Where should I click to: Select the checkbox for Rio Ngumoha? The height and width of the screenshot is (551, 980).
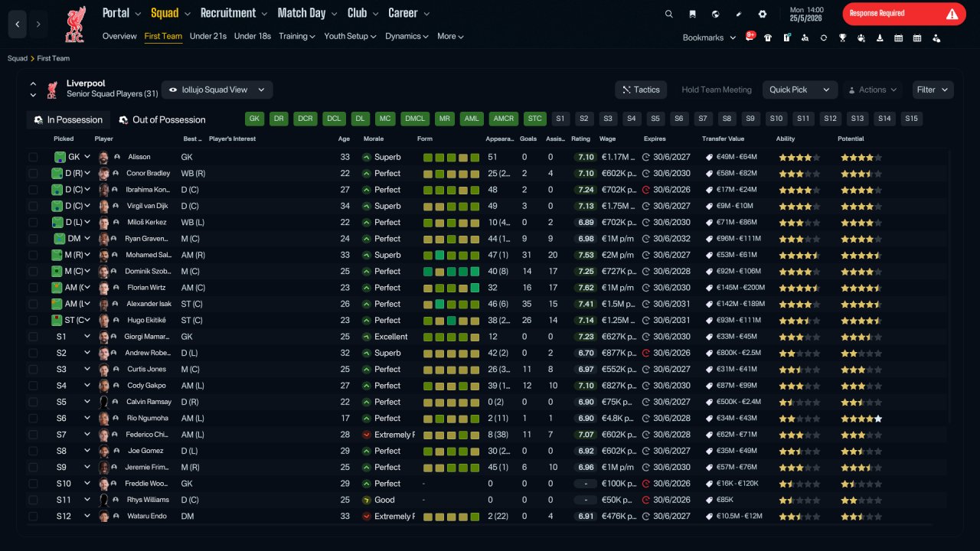coord(33,418)
